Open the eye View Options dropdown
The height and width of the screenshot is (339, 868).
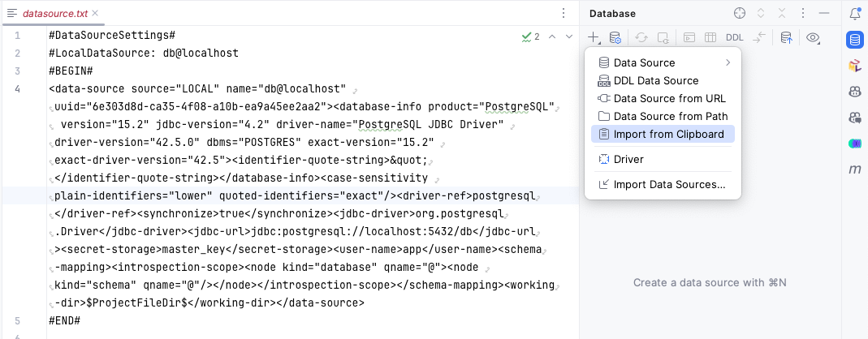[x=813, y=37]
